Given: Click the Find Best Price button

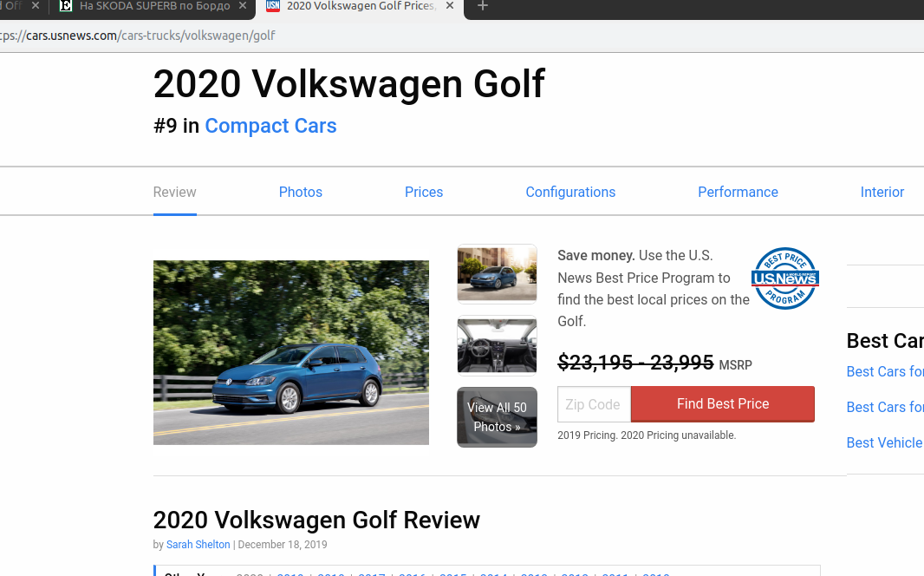Looking at the screenshot, I should (x=723, y=404).
